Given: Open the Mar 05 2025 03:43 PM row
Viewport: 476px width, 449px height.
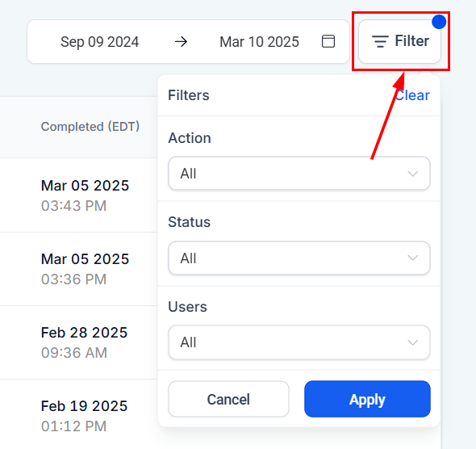Looking at the screenshot, I should pos(78,195).
